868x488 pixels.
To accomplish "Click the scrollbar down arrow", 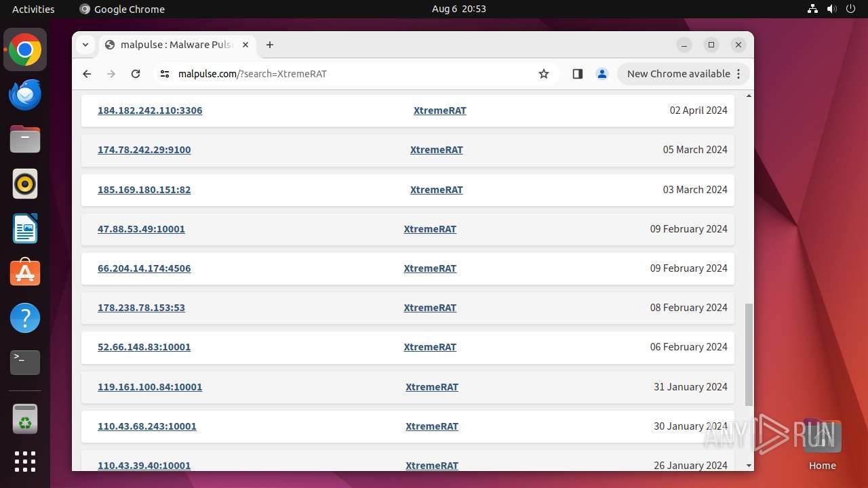I will coord(749,466).
